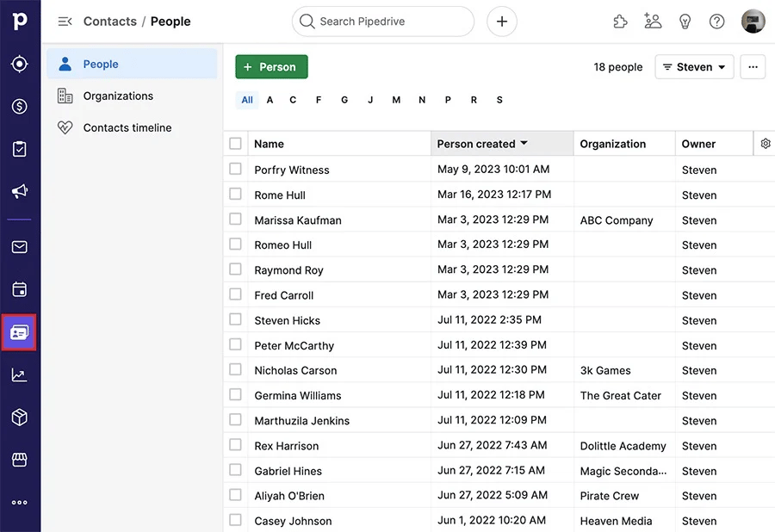Open the Deals section from the sidebar

pos(19,106)
